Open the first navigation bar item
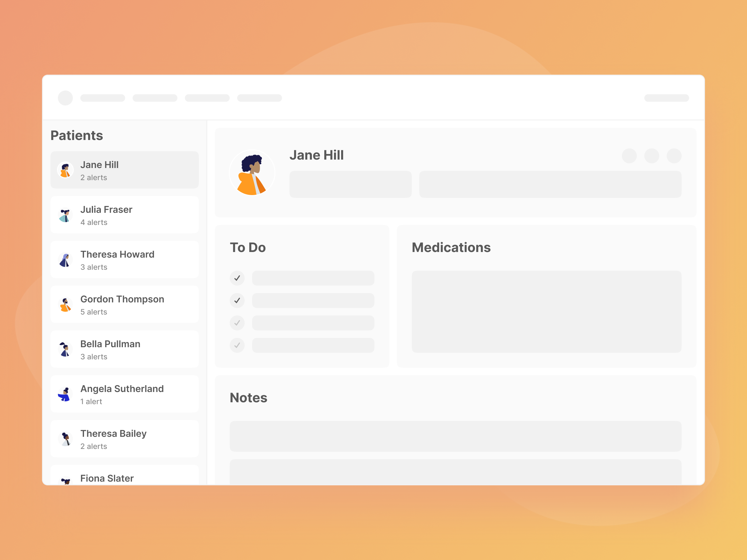This screenshot has height=560, width=747. (103, 98)
